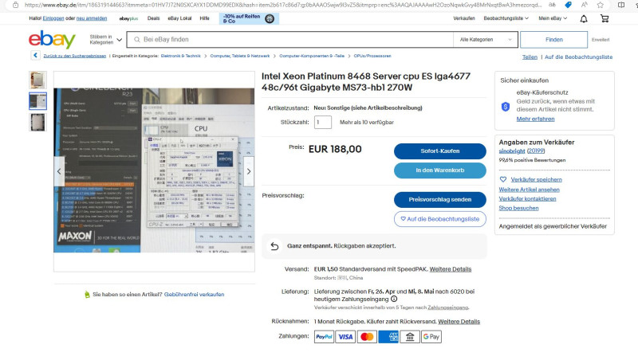
Task: Show next product image arrow
Action: (x=249, y=171)
